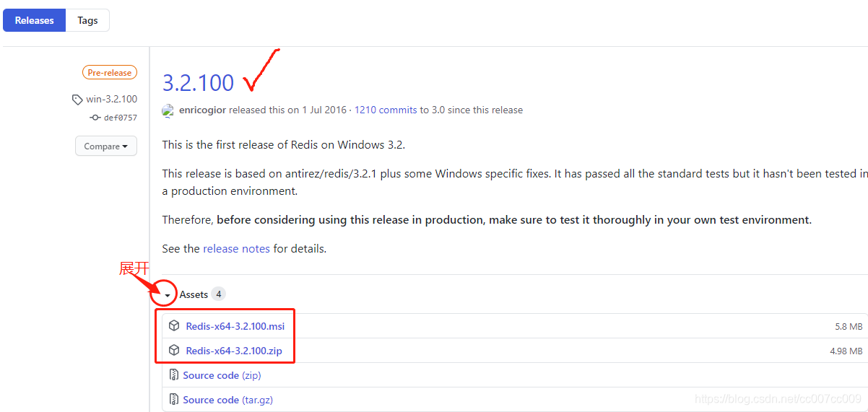This screenshot has height=412, width=868.
Task: Open the 1210 commits link
Action: point(386,110)
